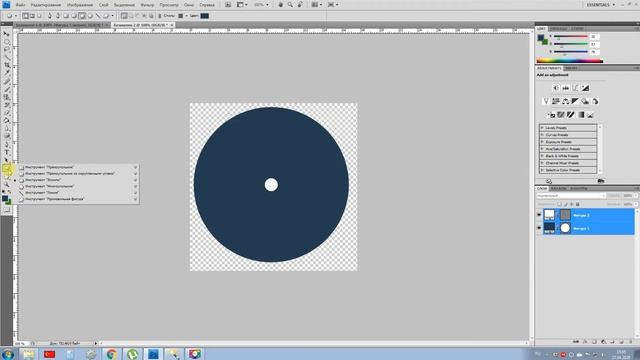Open Google Chrome from the taskbar

(x=111, y=354)
